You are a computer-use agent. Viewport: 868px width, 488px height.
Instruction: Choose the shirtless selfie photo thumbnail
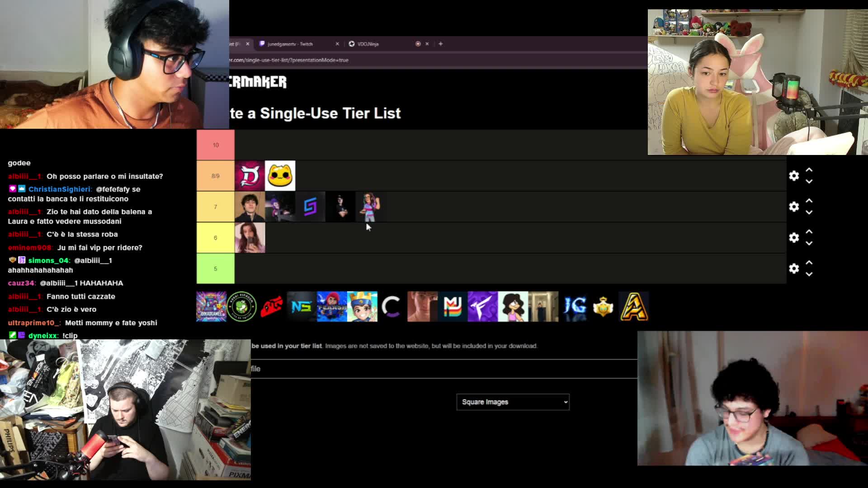click(422, 307)
